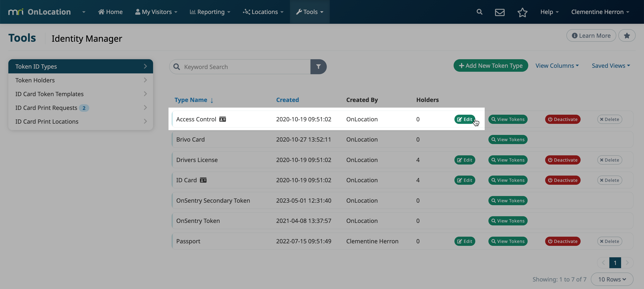Click the Tools page heading
Screen dimensions: 644x289
pyautogui.click(x=22, y=38)
